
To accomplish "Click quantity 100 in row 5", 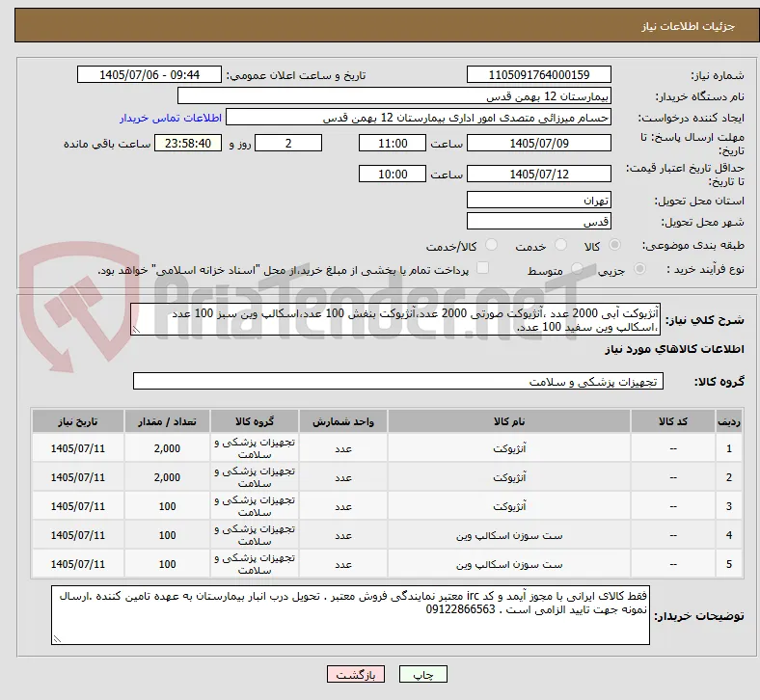I will tap(167, 564).
